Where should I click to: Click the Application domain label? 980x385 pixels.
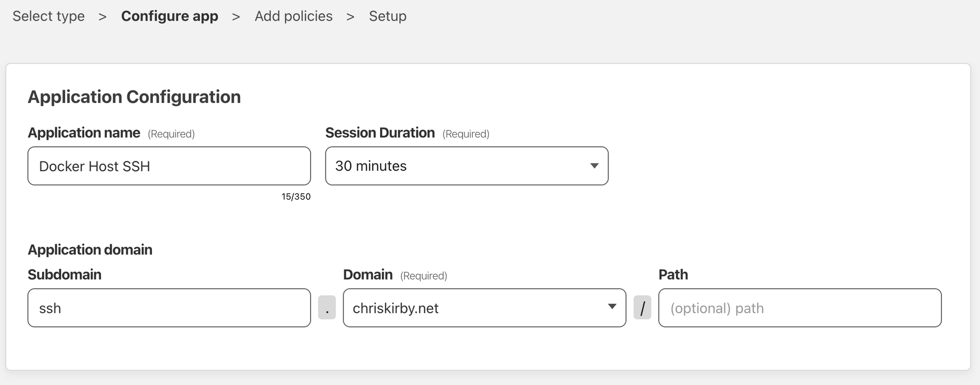point(90,249)
